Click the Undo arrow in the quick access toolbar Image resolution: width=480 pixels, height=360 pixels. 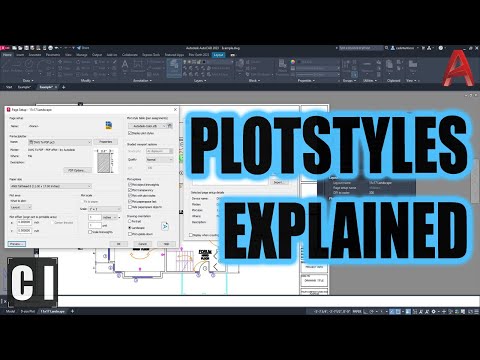tap(57, 48)
